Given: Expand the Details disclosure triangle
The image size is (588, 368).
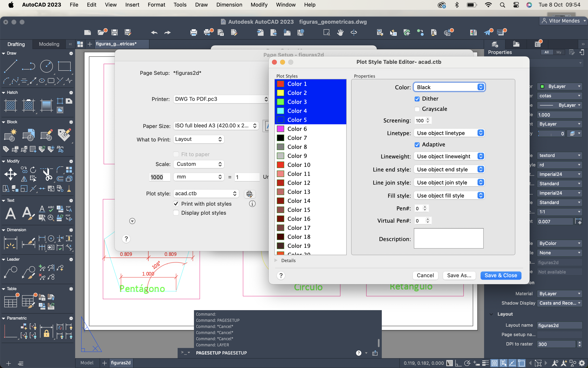Looking at the screenshot, I should click(x=276, y=260).
